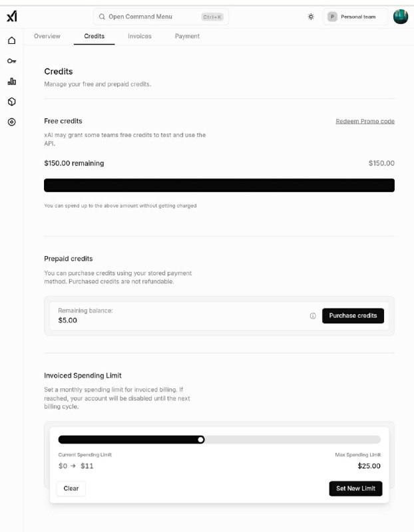This screenshot has width=414, height=532.
Task: Click your profile avatar picture
Action: [400, 17]
